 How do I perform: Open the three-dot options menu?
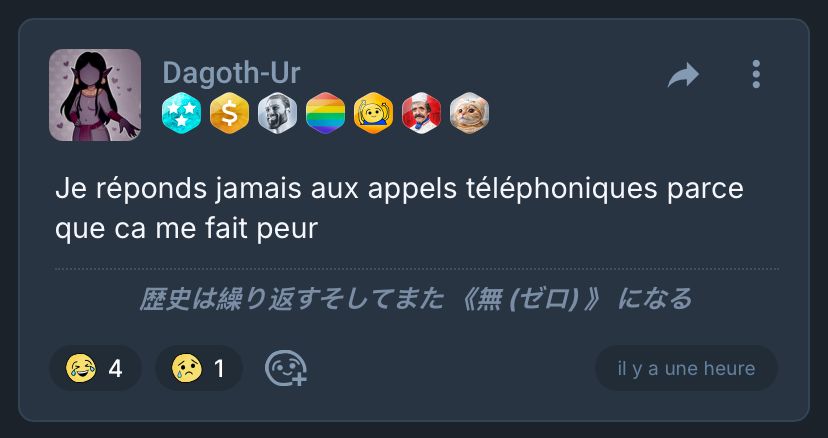(x=756, y=74)
